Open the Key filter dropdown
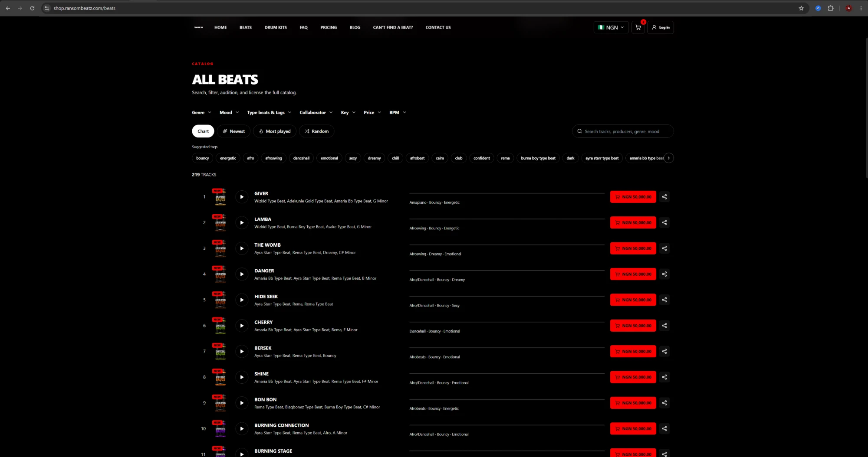This screenshot has height=457, width=868. tap(348, 112)
